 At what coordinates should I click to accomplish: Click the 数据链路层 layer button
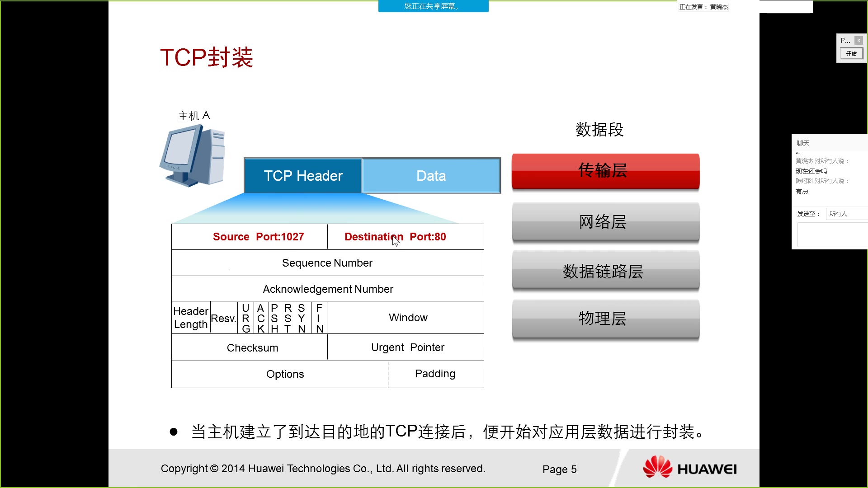click(x=605, y=271)
